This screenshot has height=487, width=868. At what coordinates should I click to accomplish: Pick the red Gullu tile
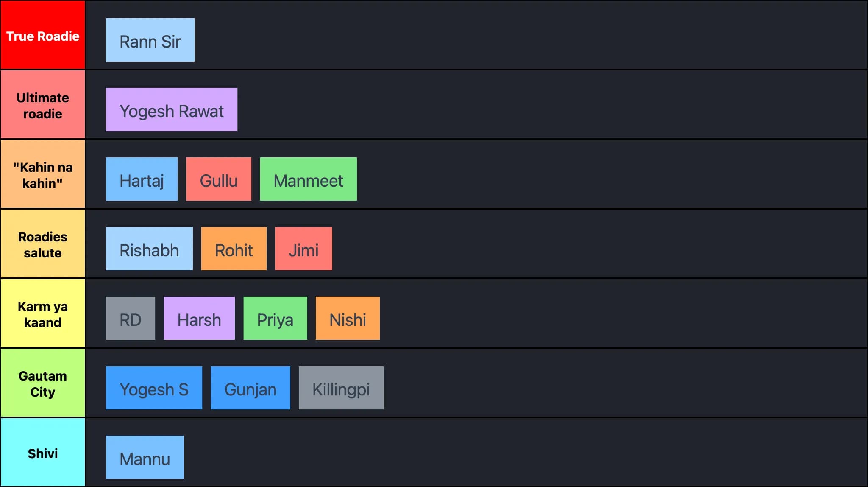(219, 179)
